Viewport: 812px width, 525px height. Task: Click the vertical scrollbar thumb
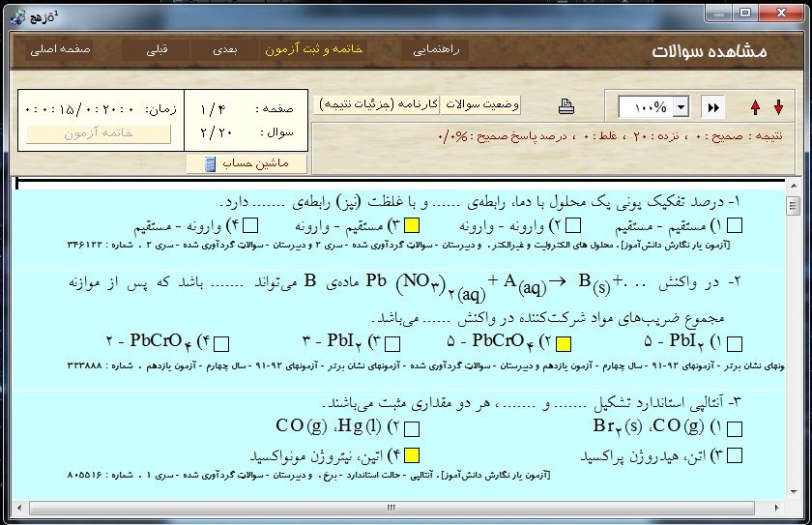(x=794, y=205)
